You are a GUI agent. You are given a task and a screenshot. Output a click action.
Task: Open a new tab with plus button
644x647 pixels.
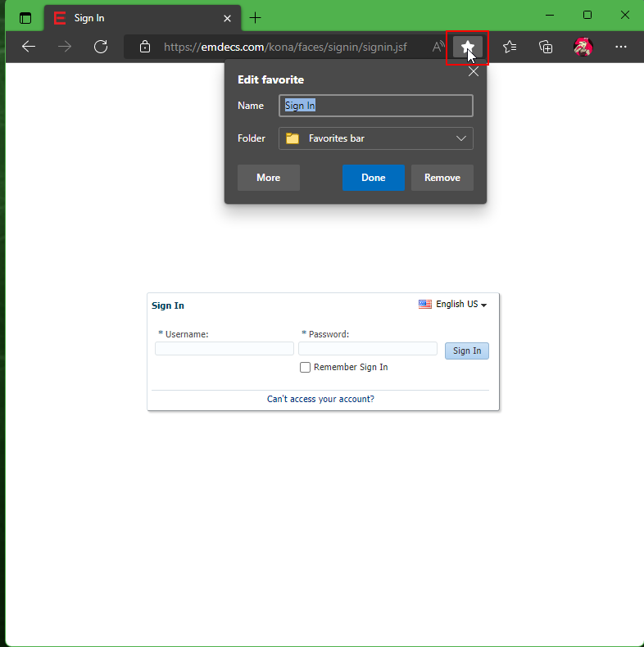[255, 18]
